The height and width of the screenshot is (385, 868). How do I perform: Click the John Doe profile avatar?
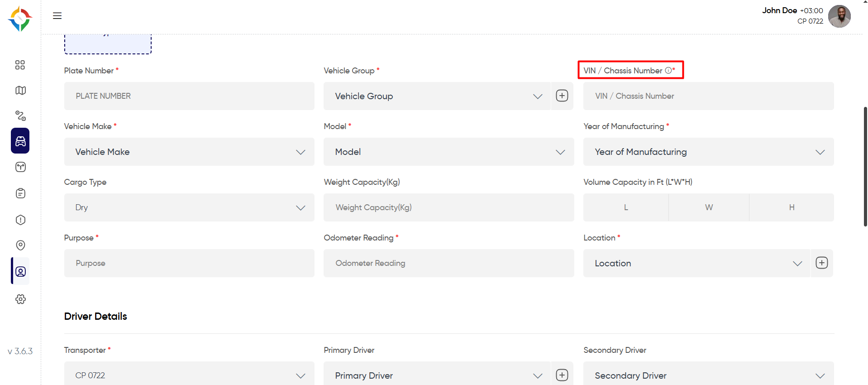[x=839, y=16]
